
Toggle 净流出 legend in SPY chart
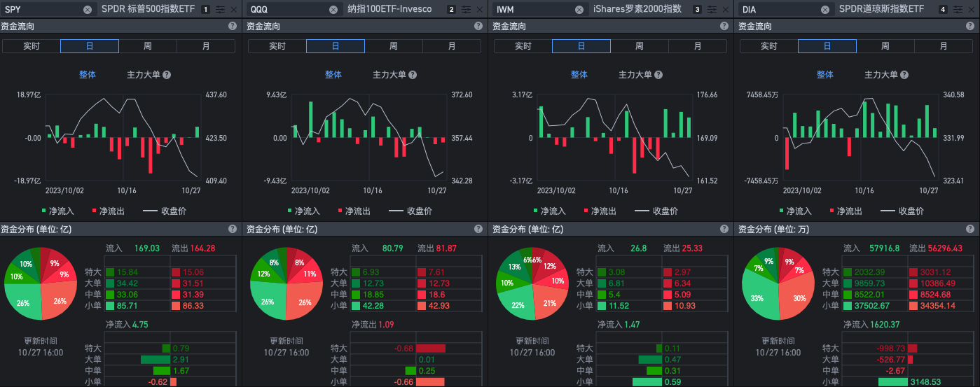(108, 211)
